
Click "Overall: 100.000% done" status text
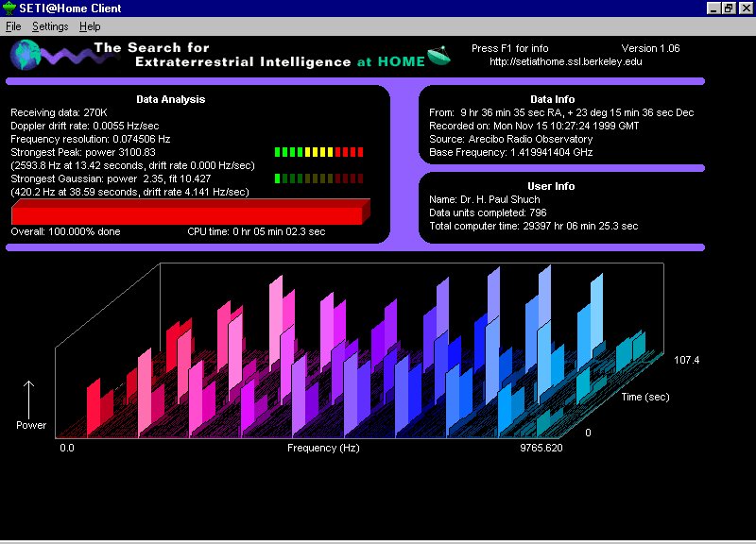[x=65, y=231]
